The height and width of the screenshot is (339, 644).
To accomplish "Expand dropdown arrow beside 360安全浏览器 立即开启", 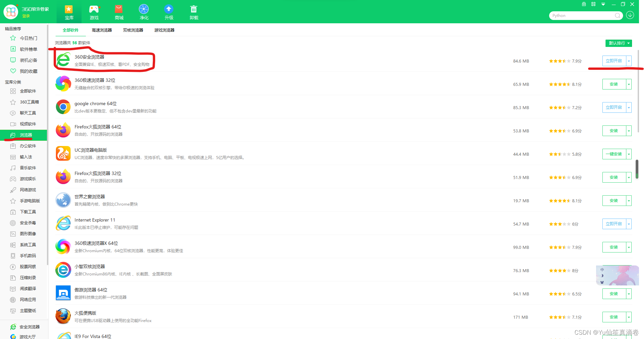I will (x=629, y=61).
